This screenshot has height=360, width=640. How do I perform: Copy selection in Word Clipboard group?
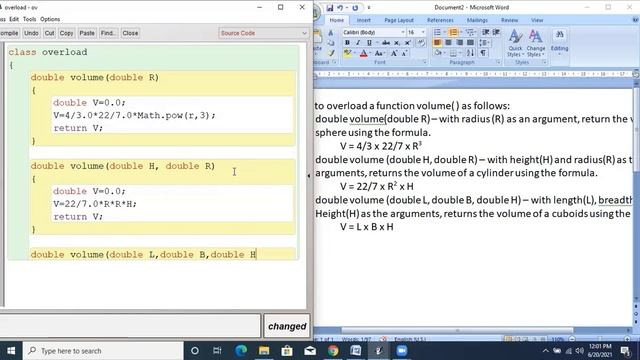(331, 42)
